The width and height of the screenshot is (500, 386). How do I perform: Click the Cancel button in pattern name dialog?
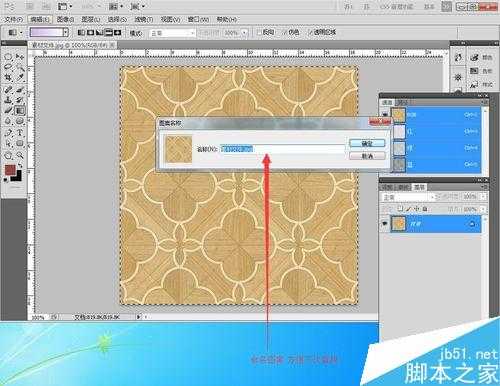pyautogui.click(x=367, y=156)
